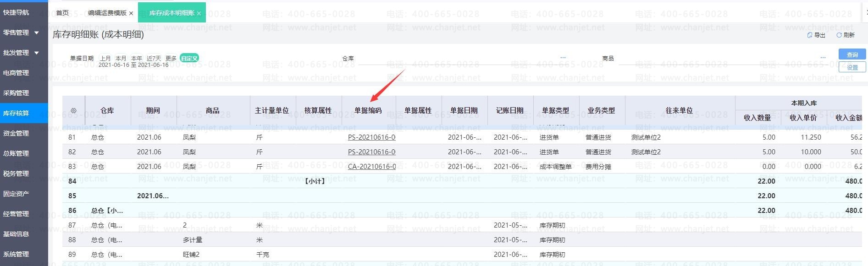
Task: Click the 收入单价 column header
Action: coord(803,118)
